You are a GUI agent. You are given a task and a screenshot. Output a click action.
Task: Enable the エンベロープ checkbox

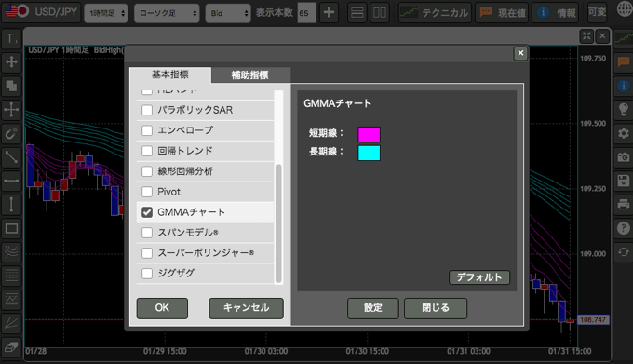coord(147,130)
